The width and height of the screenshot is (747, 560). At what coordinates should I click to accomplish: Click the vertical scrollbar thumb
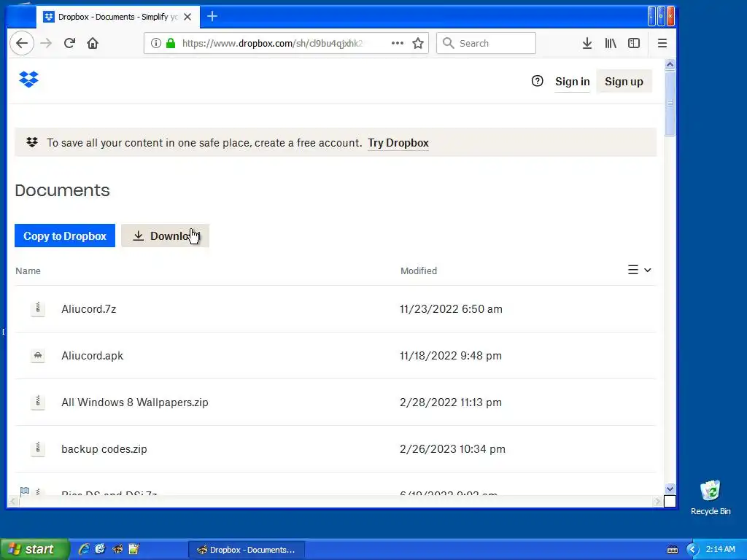point(670,104)
